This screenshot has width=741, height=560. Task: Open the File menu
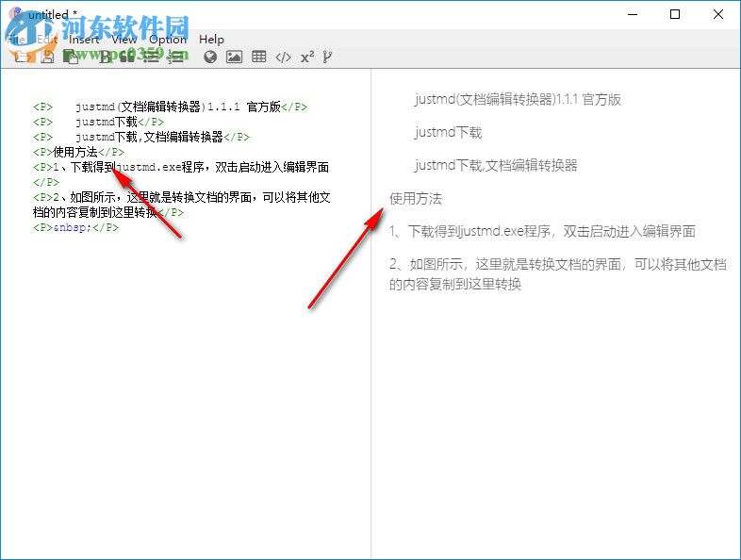[x=16, y=40]
